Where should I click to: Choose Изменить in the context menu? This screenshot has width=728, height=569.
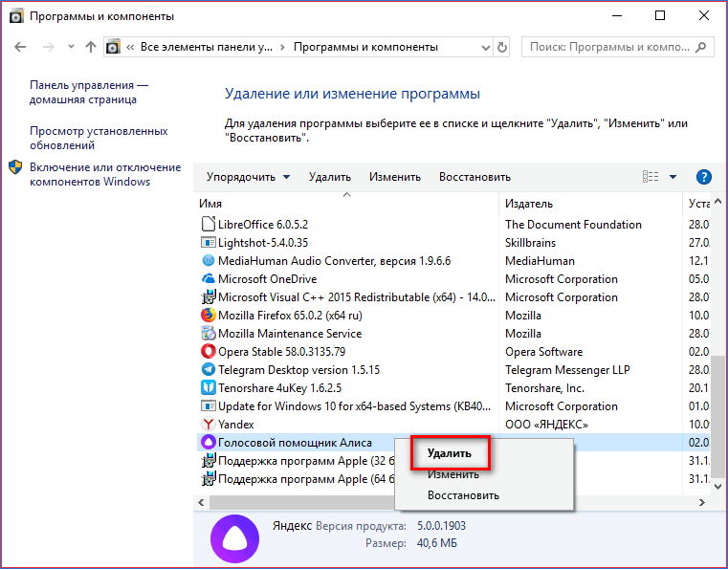[x=453, y=474]
